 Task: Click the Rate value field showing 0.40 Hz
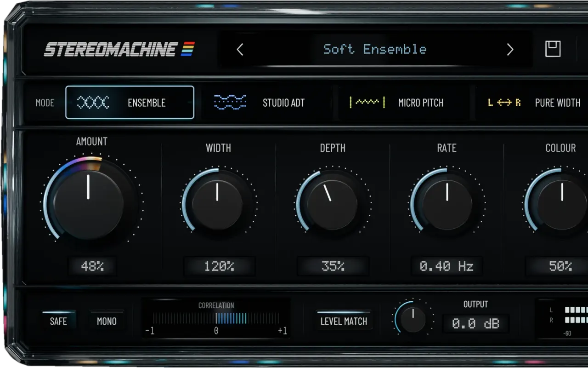[x=447, y=266]
